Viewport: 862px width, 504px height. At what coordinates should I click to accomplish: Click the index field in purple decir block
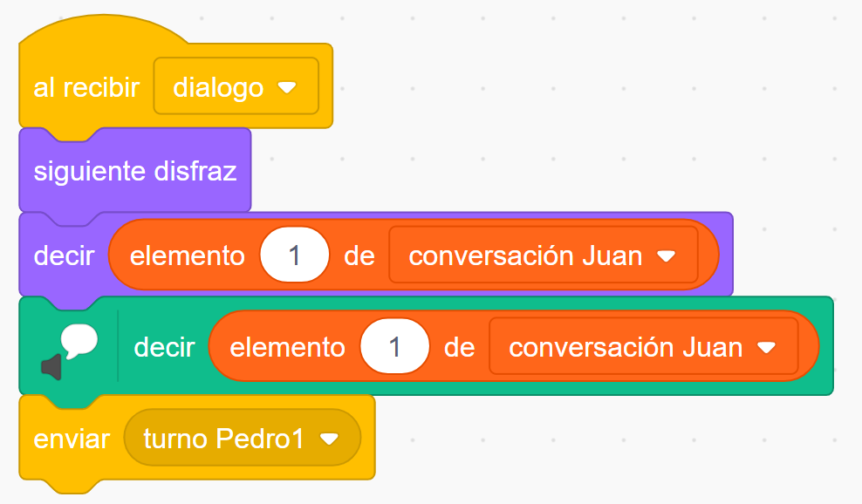pyautogui.click(x=295, y=255)
